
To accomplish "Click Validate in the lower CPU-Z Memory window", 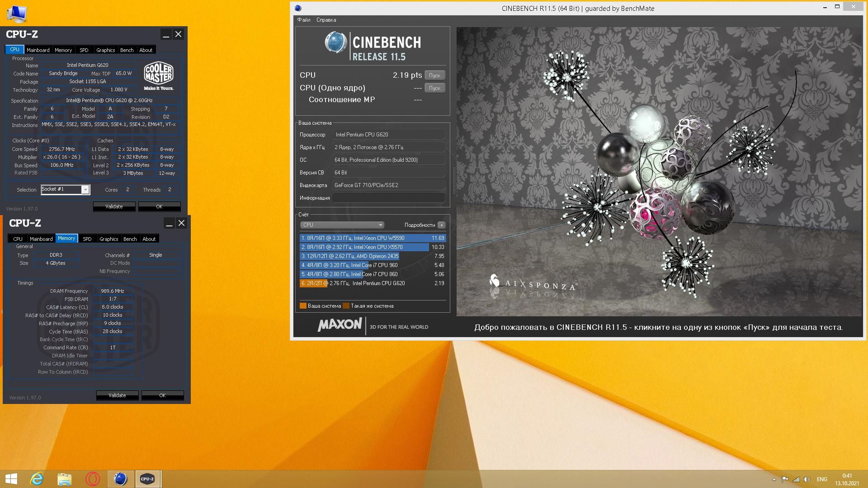I will tap(117, 395).
